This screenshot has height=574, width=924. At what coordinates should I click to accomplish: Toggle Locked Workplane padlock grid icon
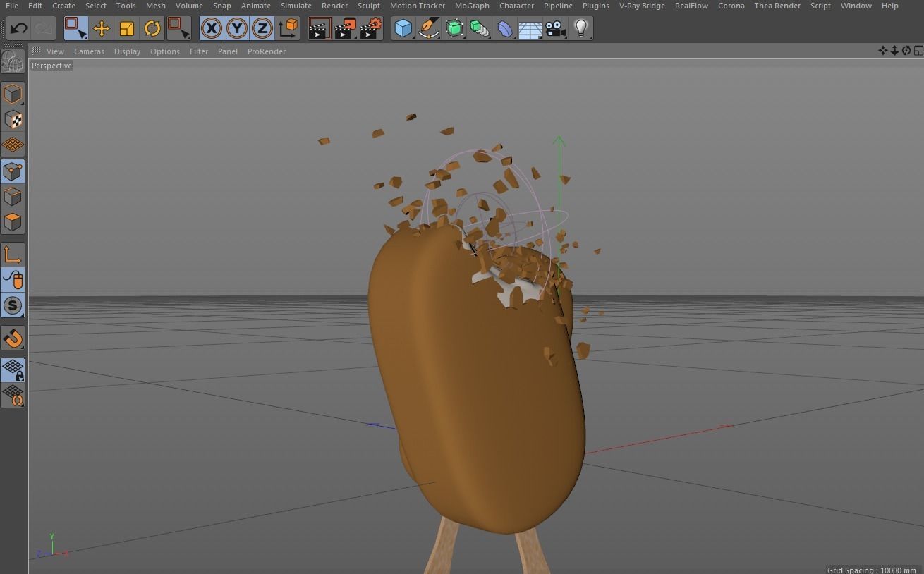click(13, 370)
